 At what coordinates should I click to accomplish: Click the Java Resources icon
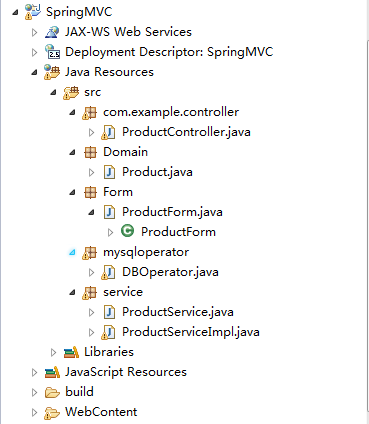pos(52,72)
